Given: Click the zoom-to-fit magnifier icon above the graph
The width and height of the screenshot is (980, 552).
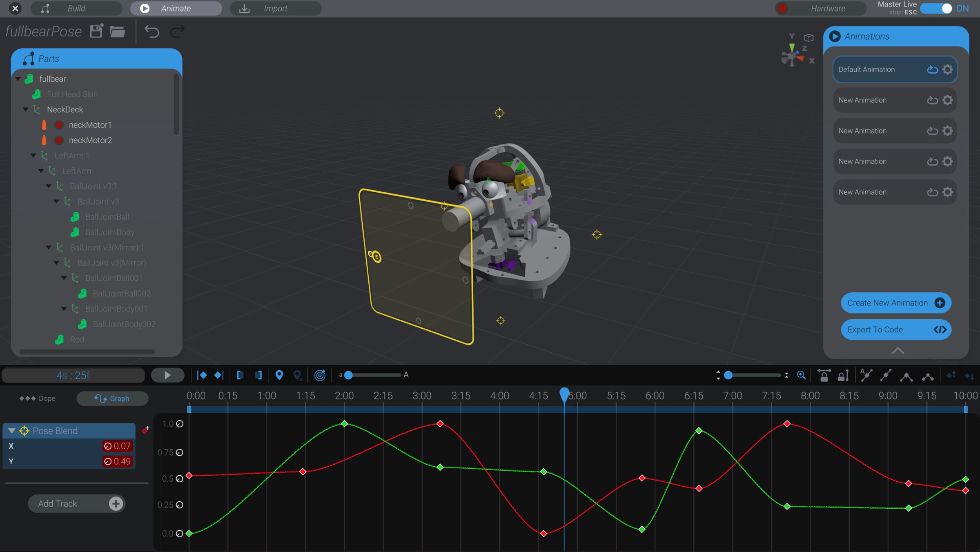Looking at the screenshot, I should pos(801,375).
